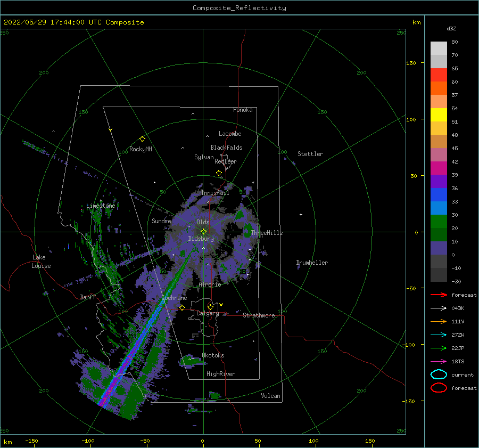Image resolution: width=479 pixels, height=448 pixels.
Task: Click the yellow radar site marker near Olds
Action: click(203, 232)
